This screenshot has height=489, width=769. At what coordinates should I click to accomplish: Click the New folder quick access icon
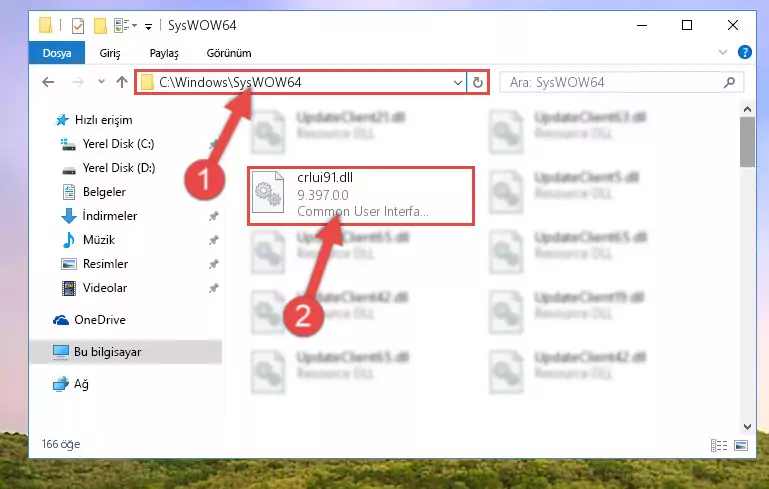[x=100, y=26]
